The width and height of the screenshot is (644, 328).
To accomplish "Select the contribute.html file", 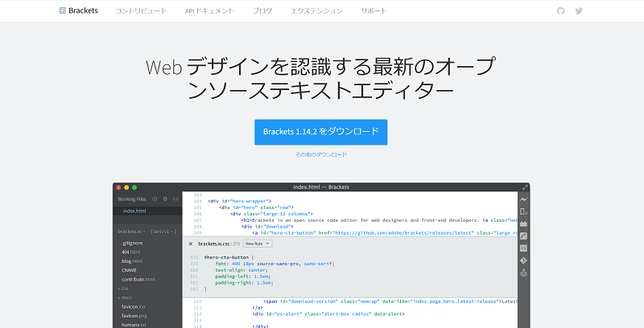I will coord(138,279).
